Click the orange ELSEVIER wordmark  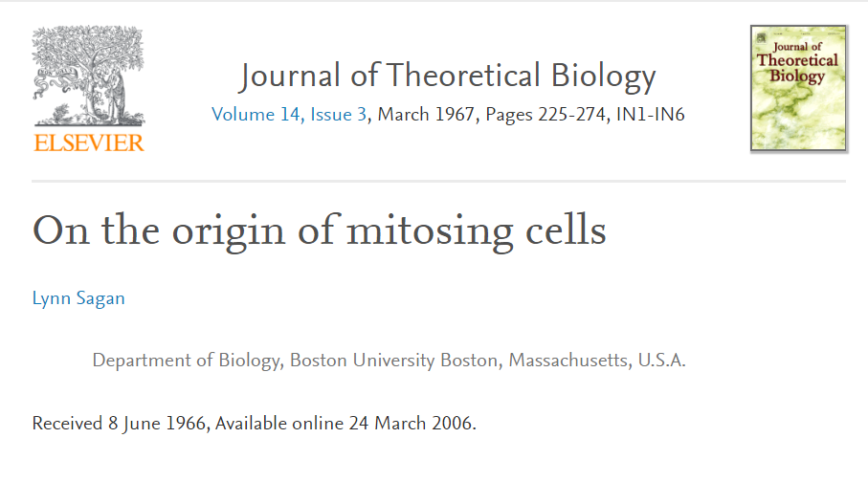point(88,143)
